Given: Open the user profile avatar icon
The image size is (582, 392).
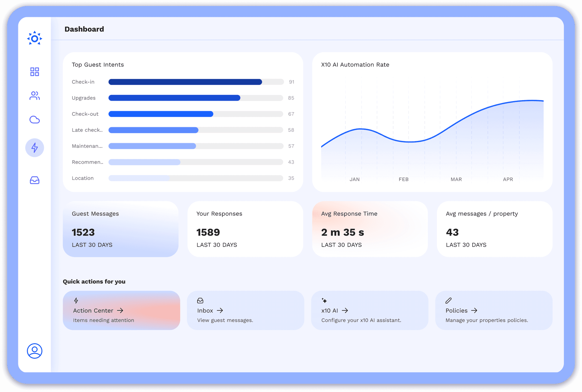Looking at the screenshot, I should [34, 351].
